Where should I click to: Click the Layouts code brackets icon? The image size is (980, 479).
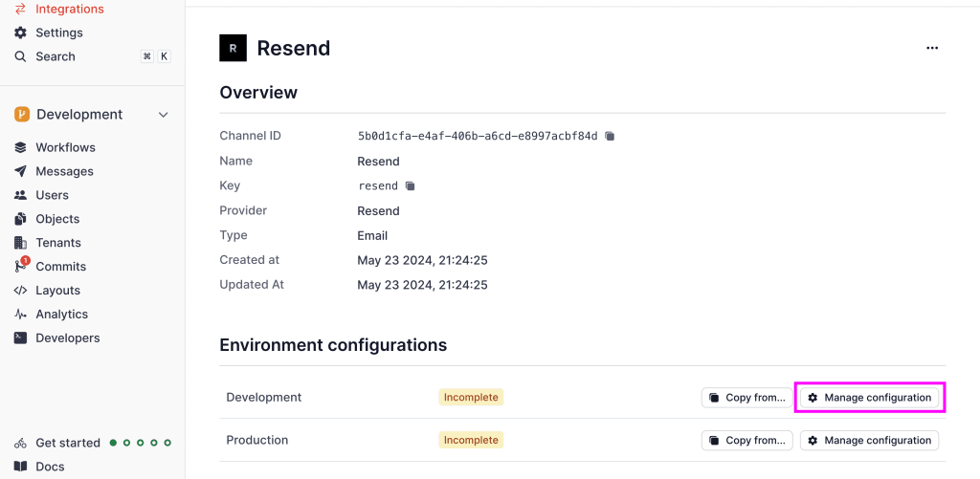(21, 291)
